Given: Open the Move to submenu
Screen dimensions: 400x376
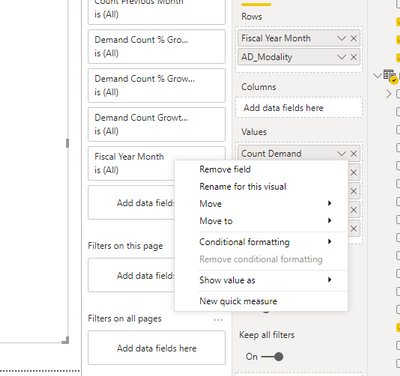Looking at the screenshot, I should (261, 221).
